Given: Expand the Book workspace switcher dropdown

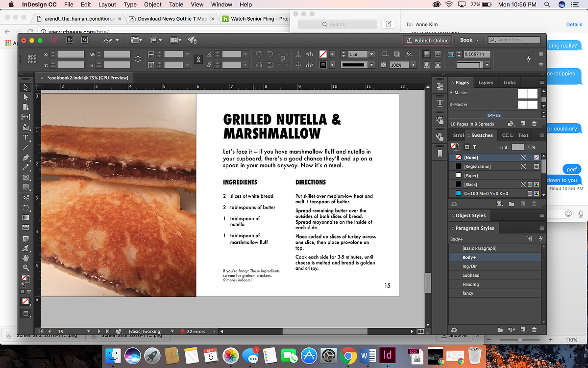Looking at the screenshot, I should (469, 40).
